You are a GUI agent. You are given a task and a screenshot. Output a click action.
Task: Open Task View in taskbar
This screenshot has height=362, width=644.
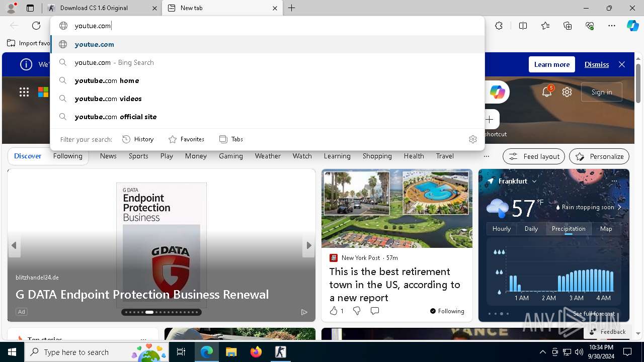(x=181, y=352)
